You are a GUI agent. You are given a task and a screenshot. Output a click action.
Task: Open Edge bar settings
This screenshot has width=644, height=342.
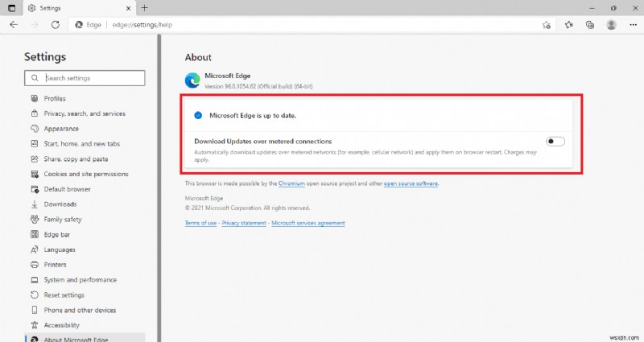click(x=56, y=234)
